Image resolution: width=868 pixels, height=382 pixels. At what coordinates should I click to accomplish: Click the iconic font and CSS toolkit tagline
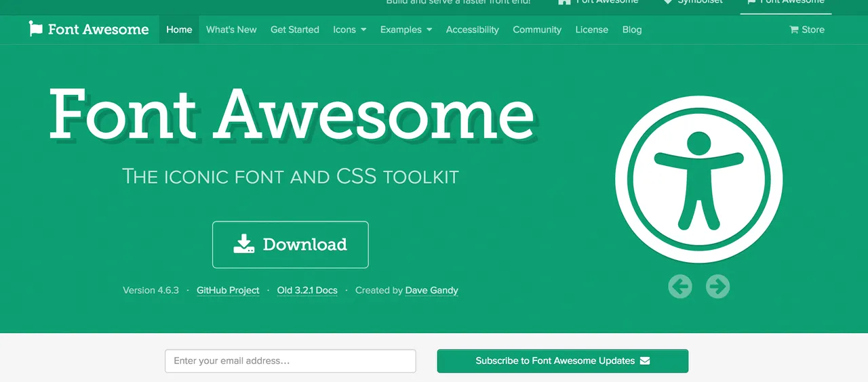pos(291,177)
